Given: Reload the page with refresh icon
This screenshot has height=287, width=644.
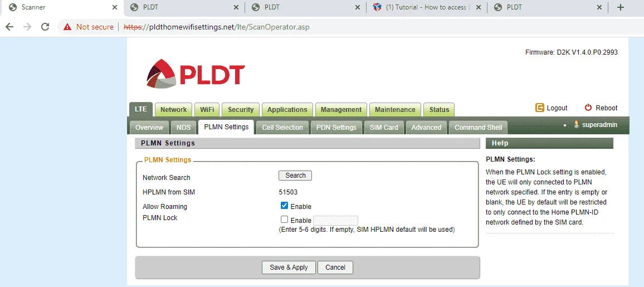Looking at the screenshot, I should 45,27.
